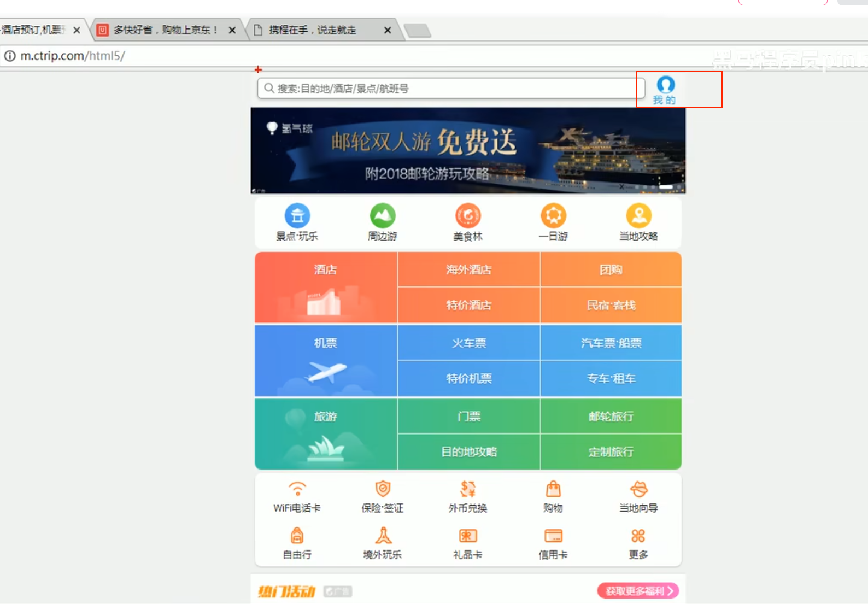Select 特价酒店 tile
This screenshot has height=604, width=868.
point(469,305)
